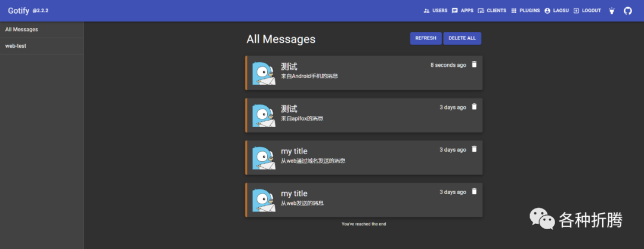Open the Plugins page
Screen dimensions: 644x249
coord(525,11)
